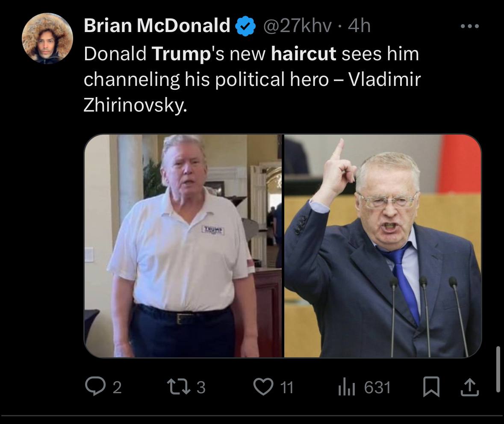
Task: Click the bold word "haircut" in the tweet
Action: point(304,54)
